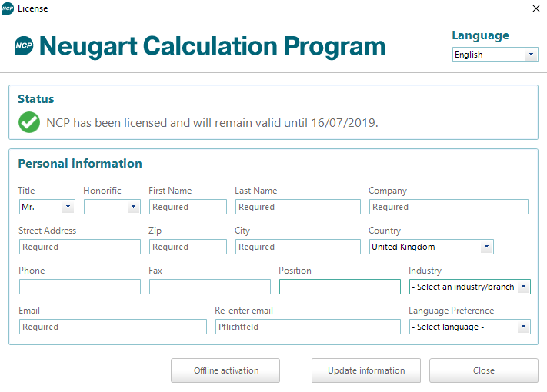Select the Company text field
Viewport: 547px width, 392px height.
click(448, 207)
